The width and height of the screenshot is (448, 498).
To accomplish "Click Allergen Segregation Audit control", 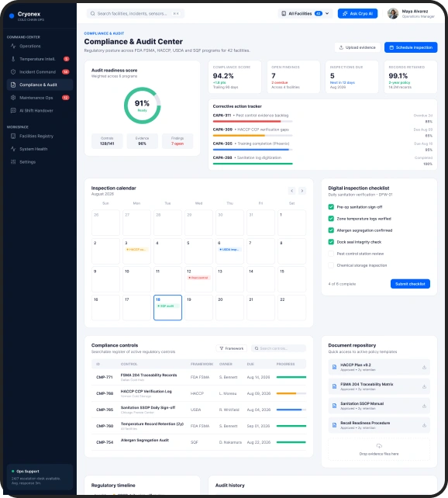I will tap(145, 440).
